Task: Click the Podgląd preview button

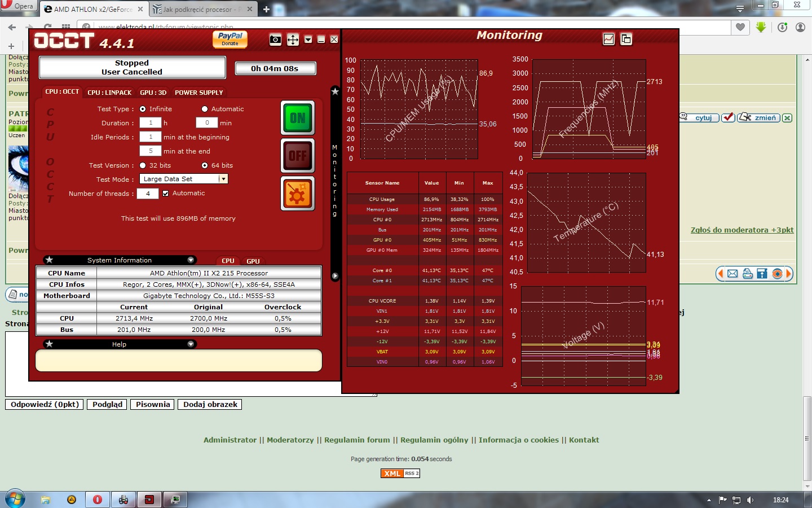Action: pyautogui.click(x=107, y=404)
